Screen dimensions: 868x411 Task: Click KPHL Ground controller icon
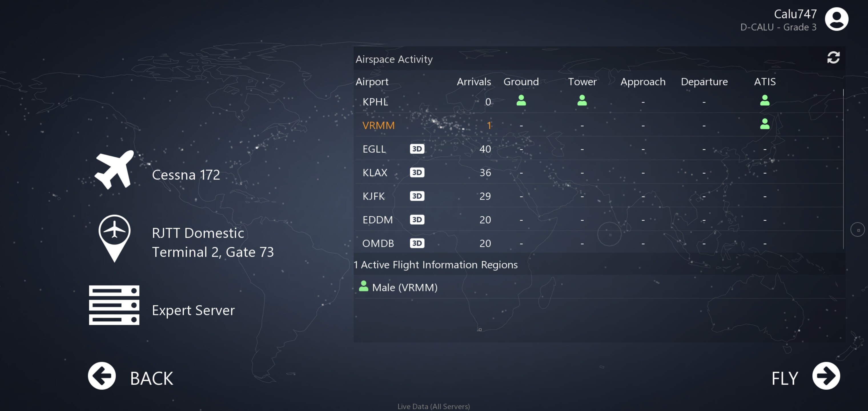coord(521,100)
